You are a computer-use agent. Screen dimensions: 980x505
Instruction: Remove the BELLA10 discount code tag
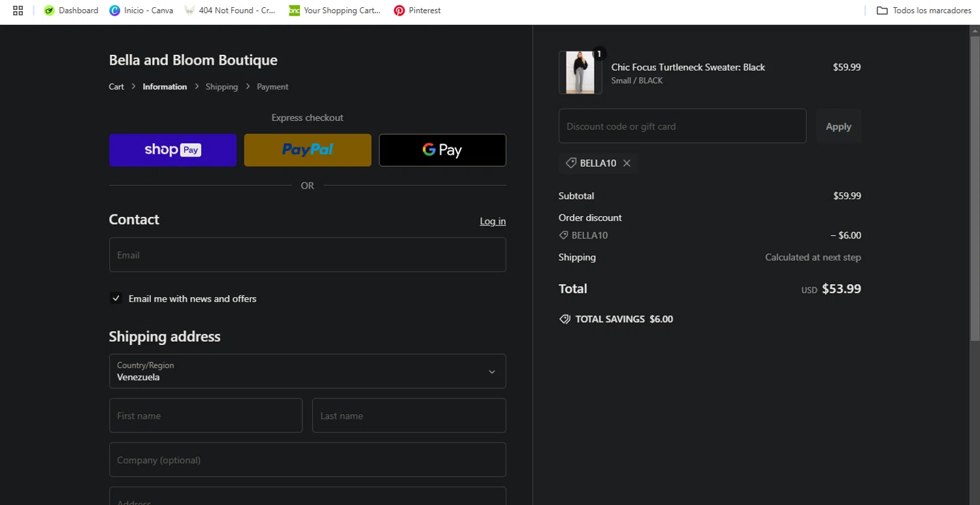point(627,163)
